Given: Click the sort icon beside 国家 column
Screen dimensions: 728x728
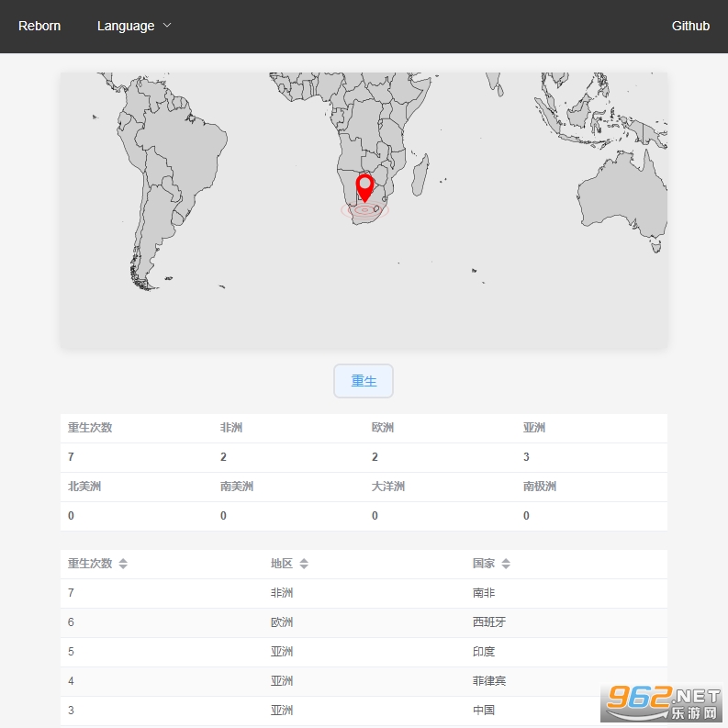Looking at the screenshot, I should (x=506, y=564).
